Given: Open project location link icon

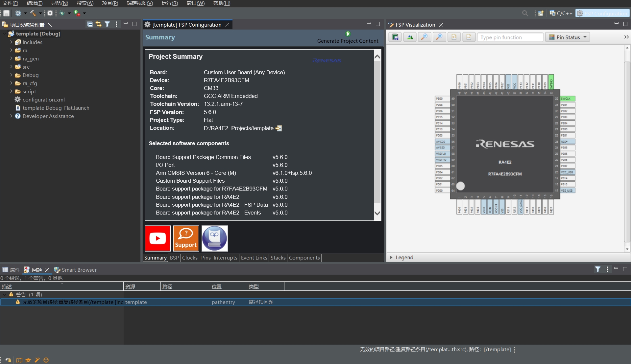Looking at the screenshot, I should (x=279, y=128).
